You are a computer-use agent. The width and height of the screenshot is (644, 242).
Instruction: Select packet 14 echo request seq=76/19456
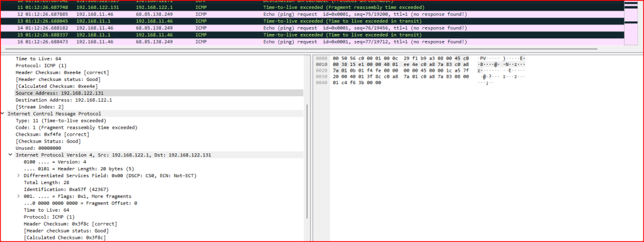311,28
